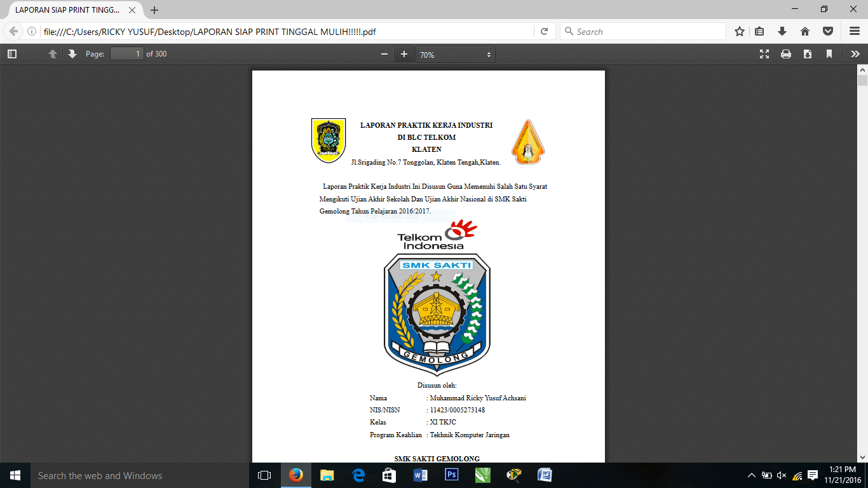Click Search the web and Windows box

pyautogui.click(x=140, y=475)
